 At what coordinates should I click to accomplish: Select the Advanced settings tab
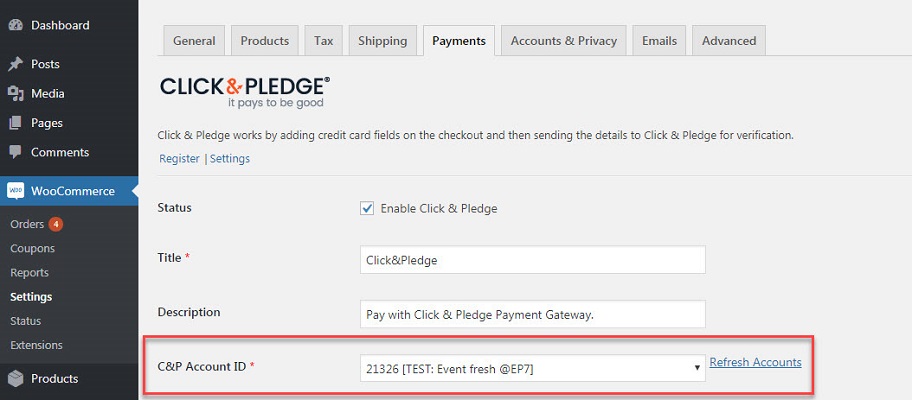point(729,41)
